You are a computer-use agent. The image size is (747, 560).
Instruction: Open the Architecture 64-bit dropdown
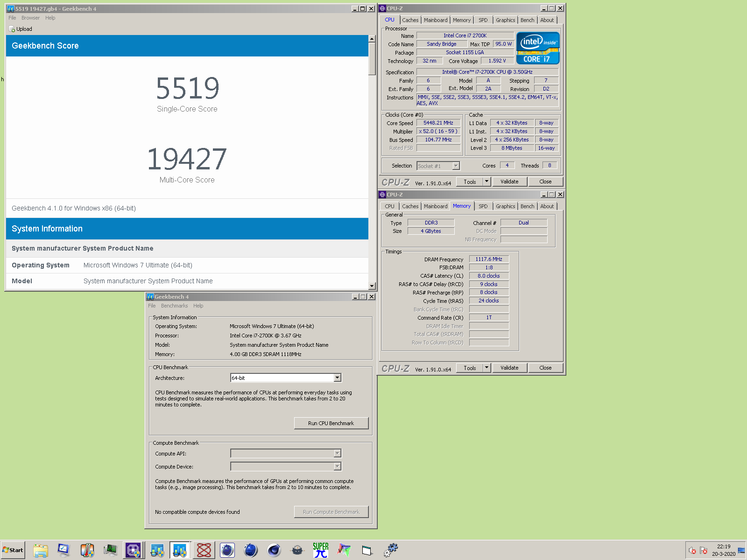click(338, 378)
